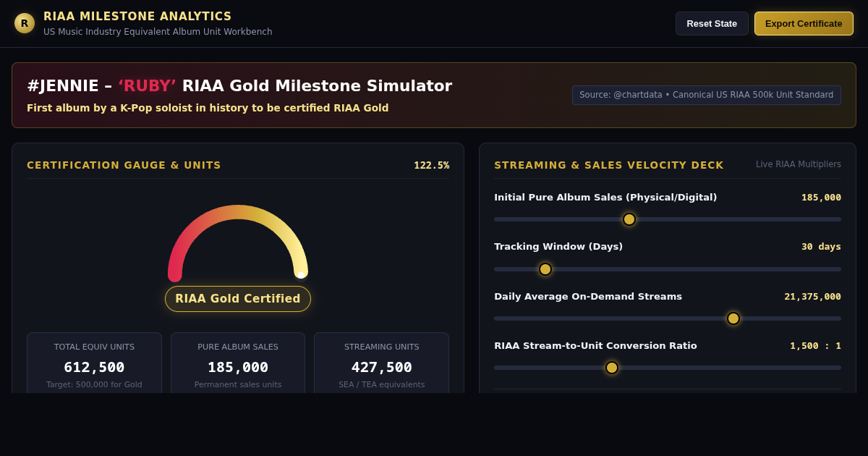This screenshot has width=868, height=456.
Task: Adjust the Daily Average On-Demand Streams slider
Action: pyautogui.click(x=668, y=318)
